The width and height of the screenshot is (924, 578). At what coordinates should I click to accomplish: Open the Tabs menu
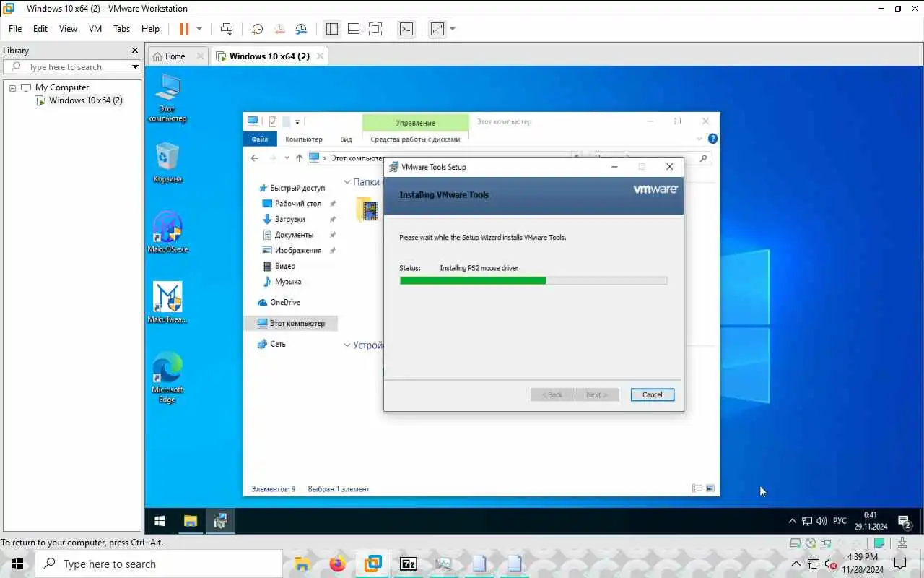(x=121, y=29)
